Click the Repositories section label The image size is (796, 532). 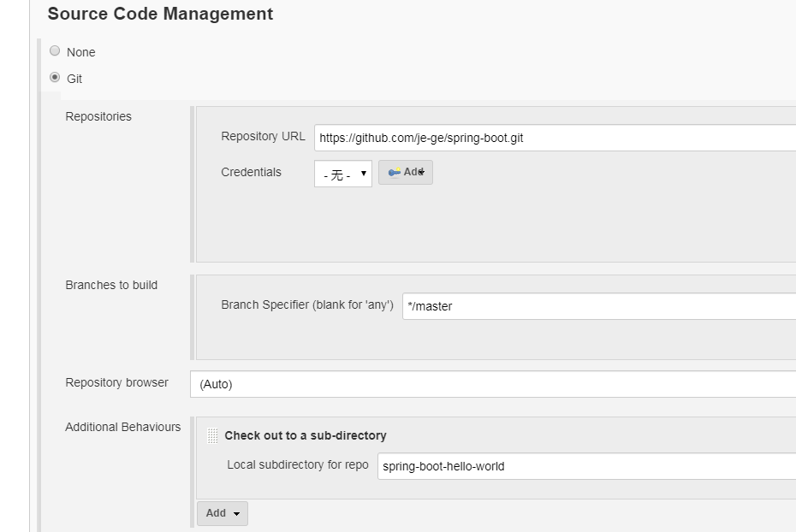(x=98, y=116)
